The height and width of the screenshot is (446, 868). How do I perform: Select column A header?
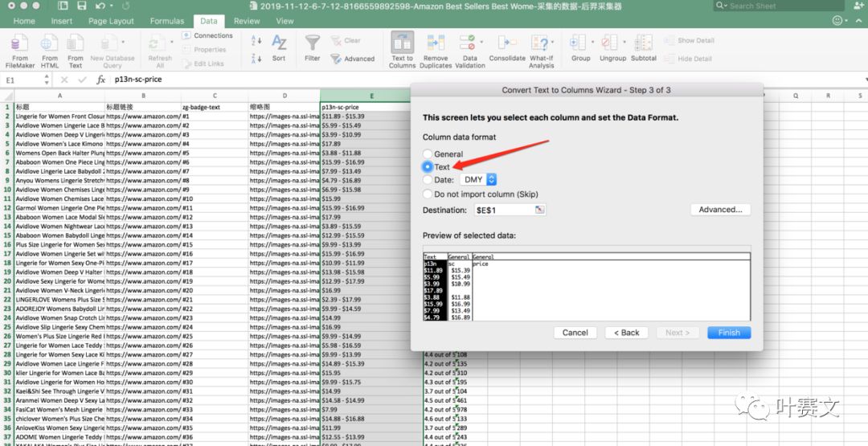(x=59, y=96)
